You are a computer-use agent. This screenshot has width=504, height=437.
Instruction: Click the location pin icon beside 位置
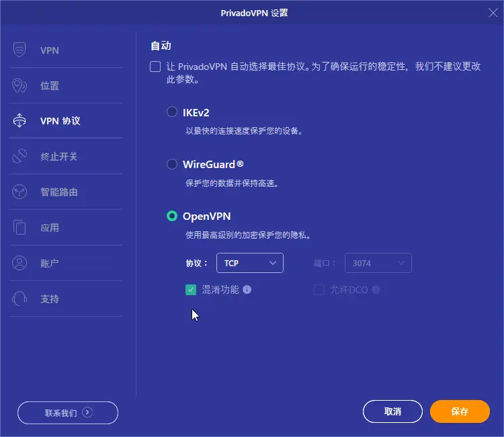pyautogui.click(x=19, y=85)
